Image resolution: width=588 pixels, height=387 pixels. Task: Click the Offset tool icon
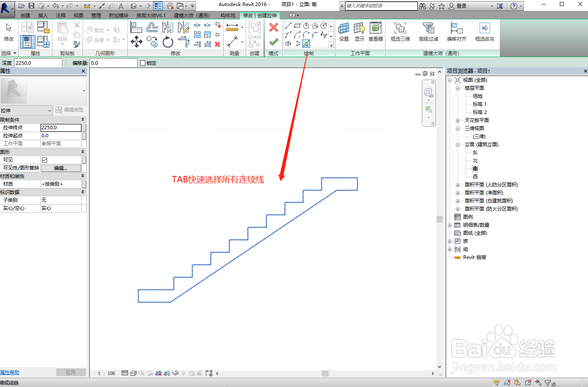pyautogui.click(x=152, y=27)
